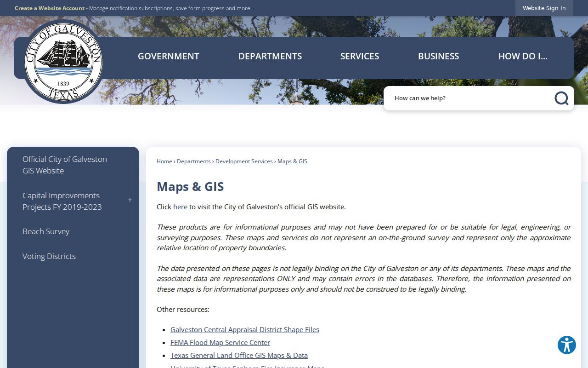Open the Beach Survey sidebar link

46,231
